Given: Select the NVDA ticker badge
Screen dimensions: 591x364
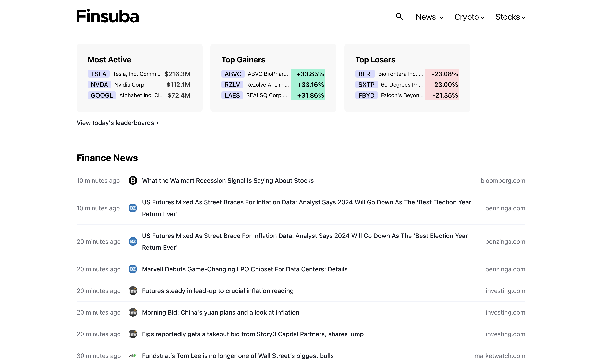Looking at the screenshot, I should [x=99, y=84].
